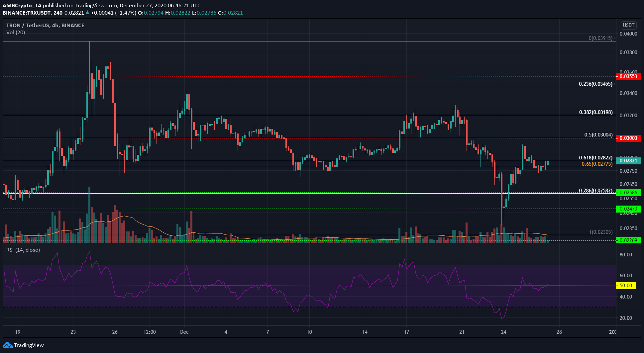
Task: Click the green 0.02269 price label
Action: tap(628, 240)
